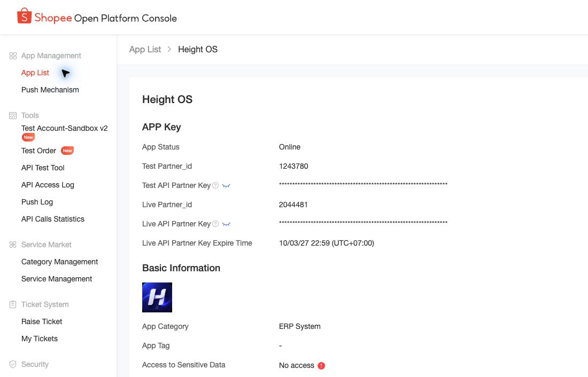Click the App Management heading
The height and width of the screenshot is (377, 588).
pyautogui.click(x=51, y=56)
